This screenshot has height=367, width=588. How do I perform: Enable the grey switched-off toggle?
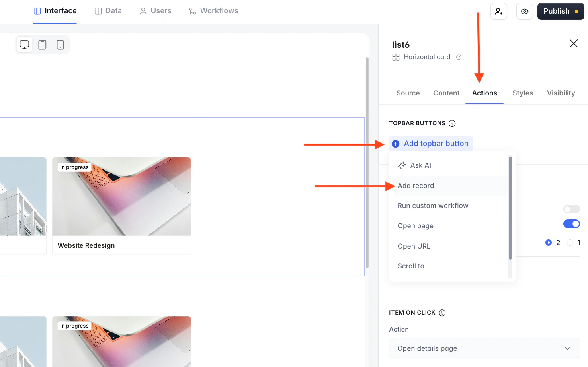[x=572, y=209]
